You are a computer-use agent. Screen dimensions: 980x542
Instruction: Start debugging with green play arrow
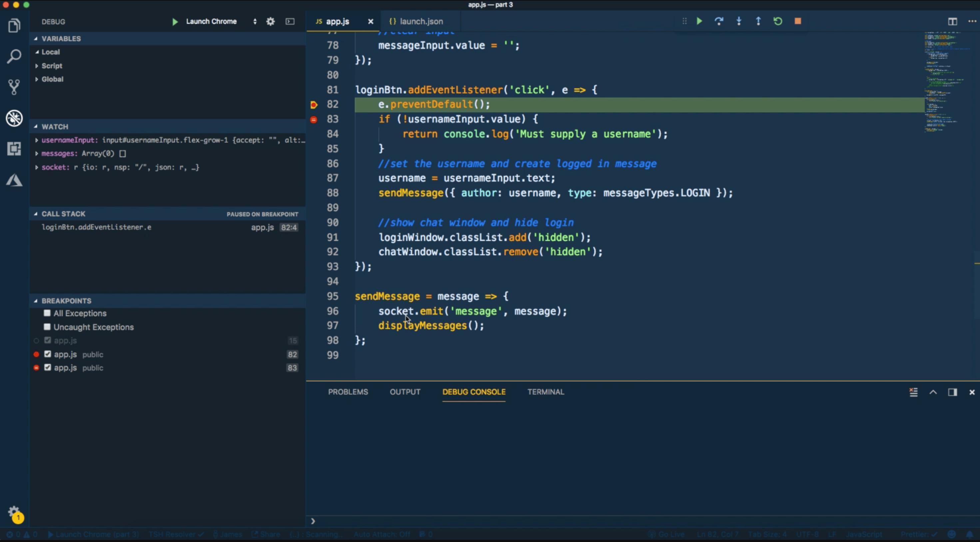(175, 22)
